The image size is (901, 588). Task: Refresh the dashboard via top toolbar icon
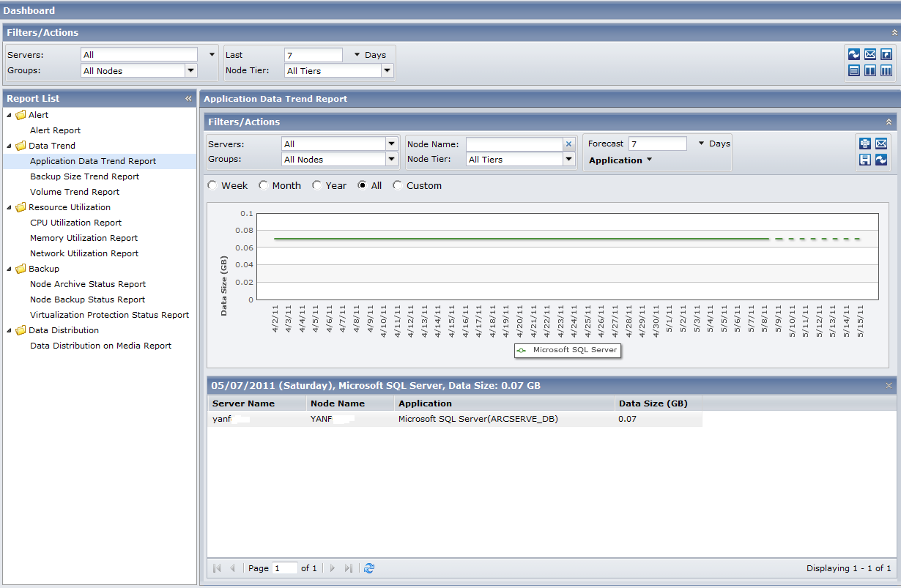point(854,54)
